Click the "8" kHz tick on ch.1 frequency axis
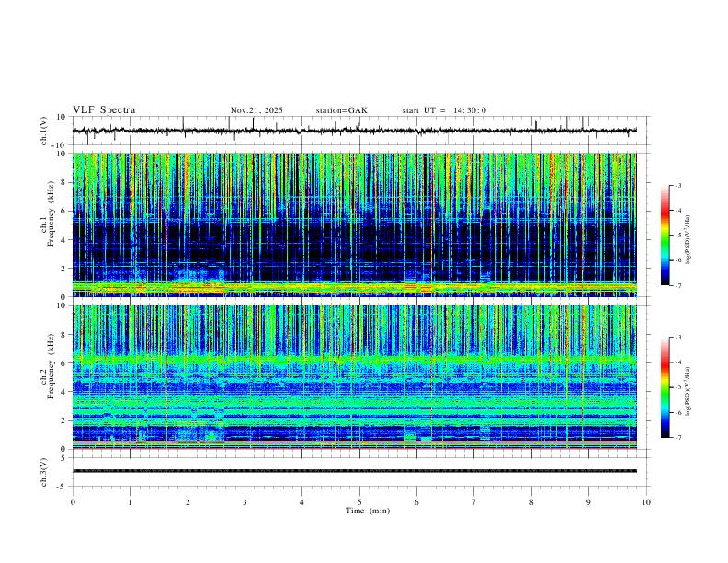The width and height of the screenshot is (728, 563). coord(64,182)
